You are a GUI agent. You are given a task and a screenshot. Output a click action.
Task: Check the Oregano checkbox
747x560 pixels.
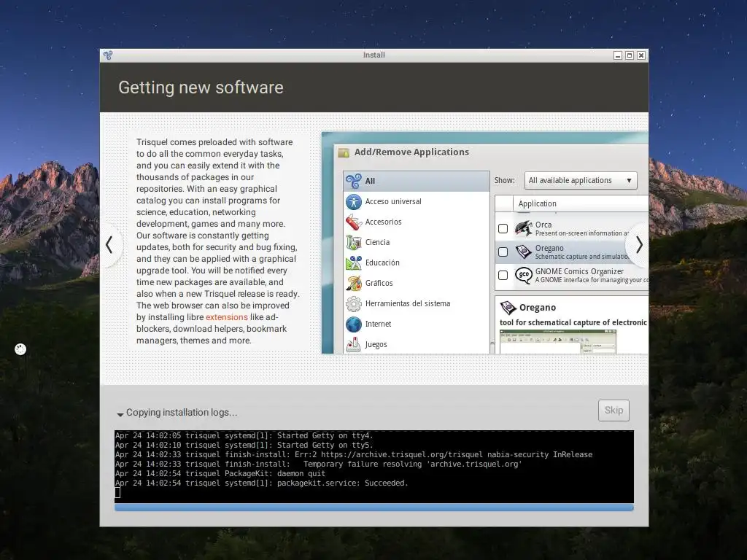(503, 252)
